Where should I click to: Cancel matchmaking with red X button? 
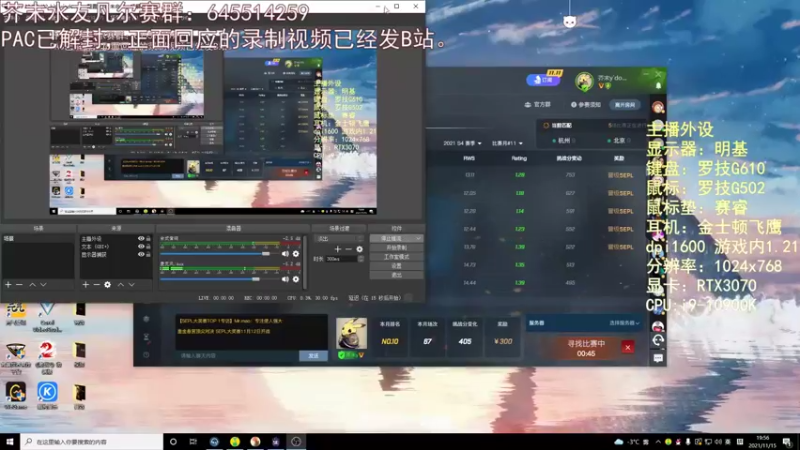(628, 347)
